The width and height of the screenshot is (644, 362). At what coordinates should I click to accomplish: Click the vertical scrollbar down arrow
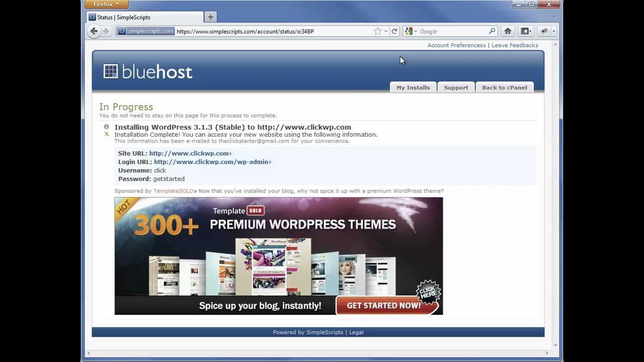[555, 345]
